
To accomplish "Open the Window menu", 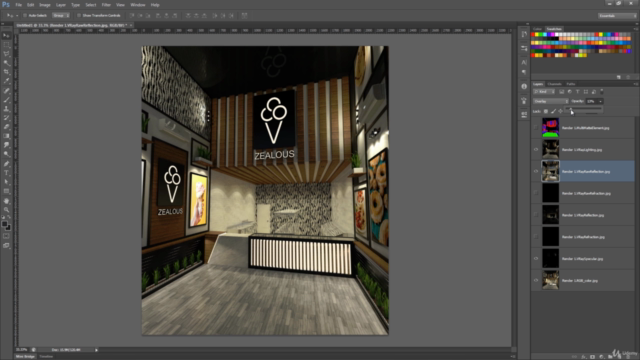I will tap(138, 5).
